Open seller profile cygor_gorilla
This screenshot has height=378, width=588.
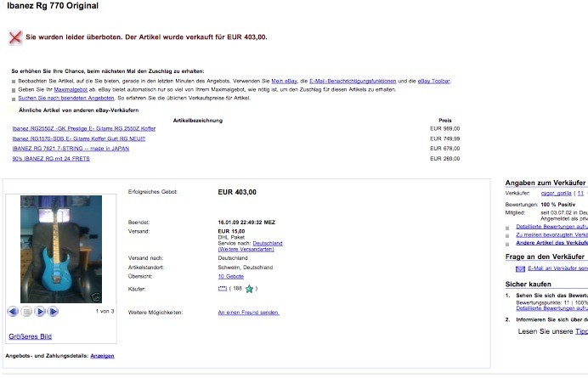point(556,194)
